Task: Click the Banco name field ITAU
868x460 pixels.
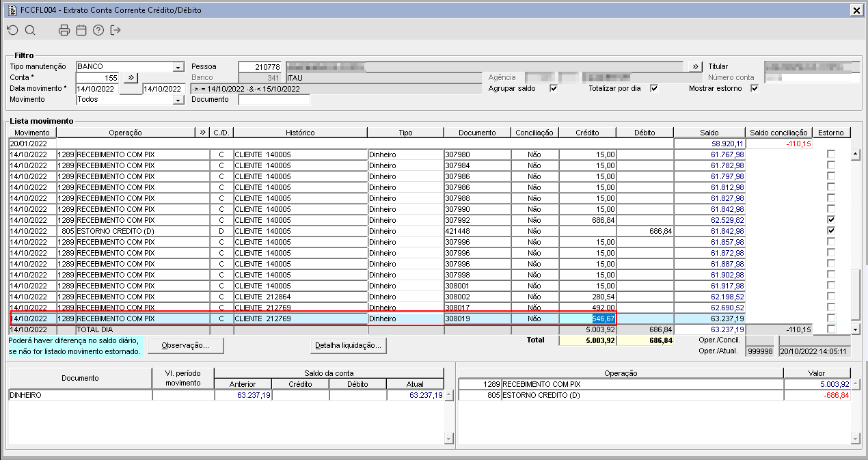Action: (x=383, y=78)
